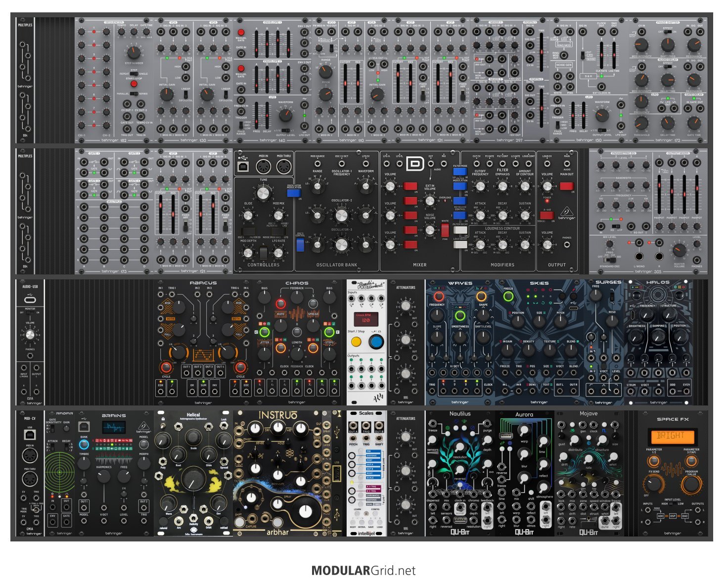The height and width of the screenshot is (581, 728).
Task: Click the Timbre knob on Brains
Action: tap(84, 463)
